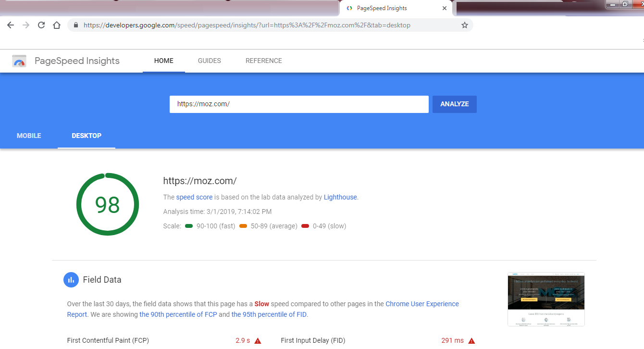Click the moz.com page screenshot thumbnail
Screen dimensions: 644x349
pos(546,299)
